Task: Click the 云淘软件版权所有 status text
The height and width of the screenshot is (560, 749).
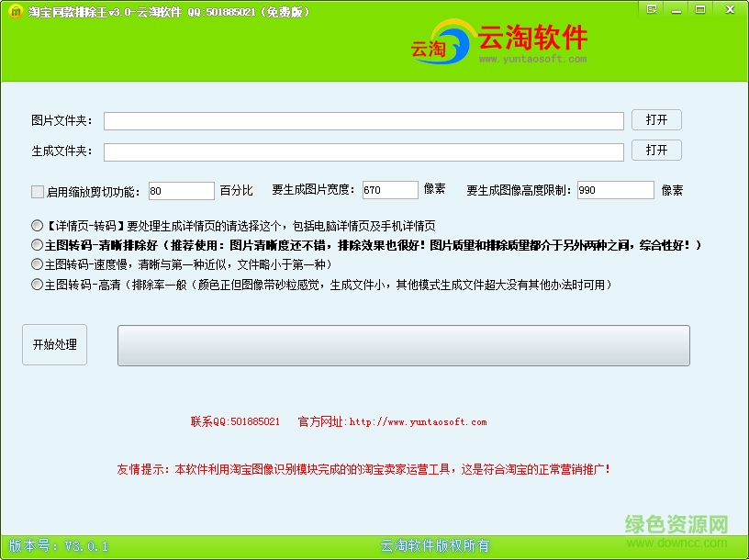Action: [x=435, y=545]
